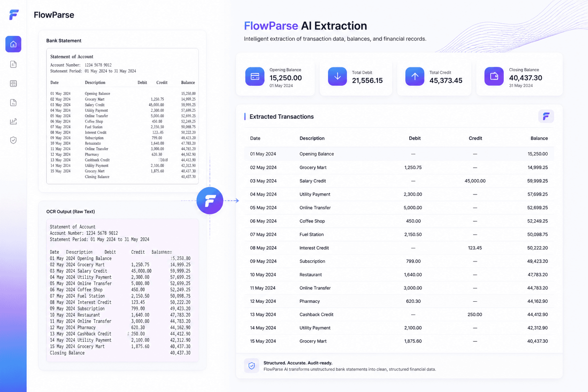Click the extracted Subscription description

tap(312, 261)
